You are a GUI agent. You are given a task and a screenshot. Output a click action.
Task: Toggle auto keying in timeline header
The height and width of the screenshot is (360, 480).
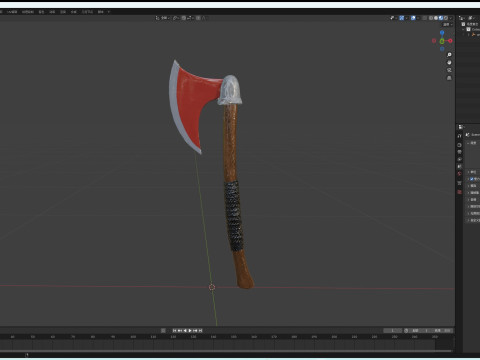(x=163, y=330)
